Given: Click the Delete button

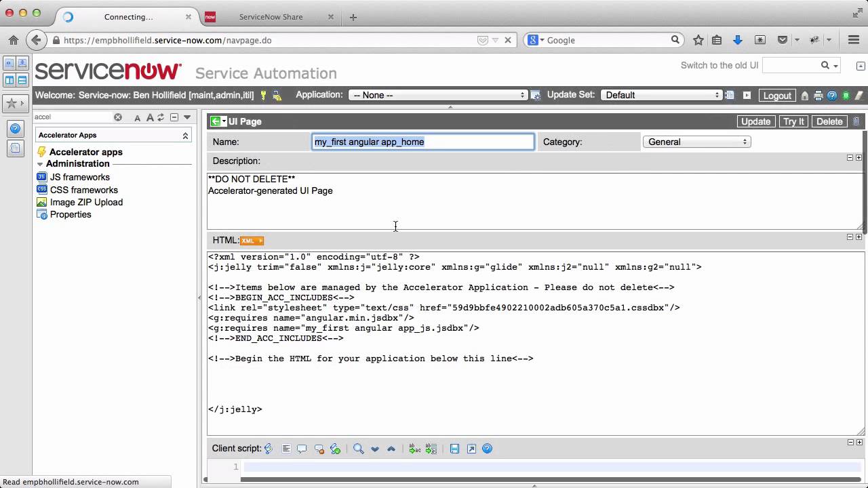Looking at the screenshot, I should coord(829,121).
